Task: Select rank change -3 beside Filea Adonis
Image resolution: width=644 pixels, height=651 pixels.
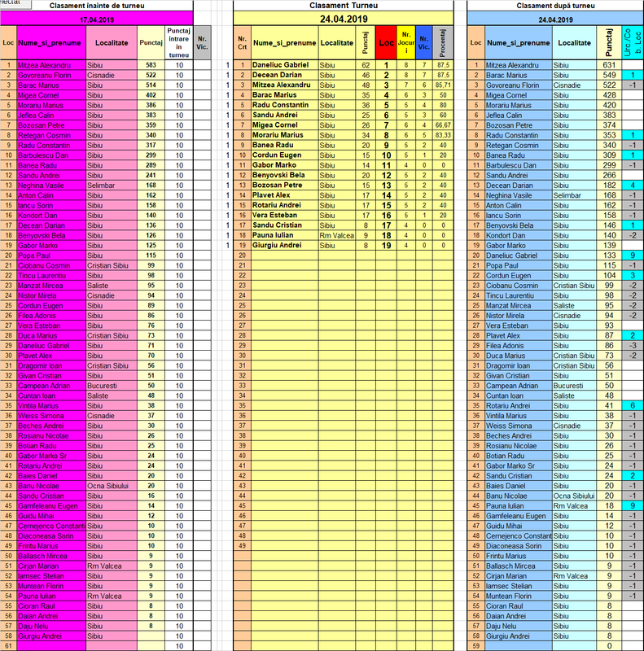Action: [633, 345]
